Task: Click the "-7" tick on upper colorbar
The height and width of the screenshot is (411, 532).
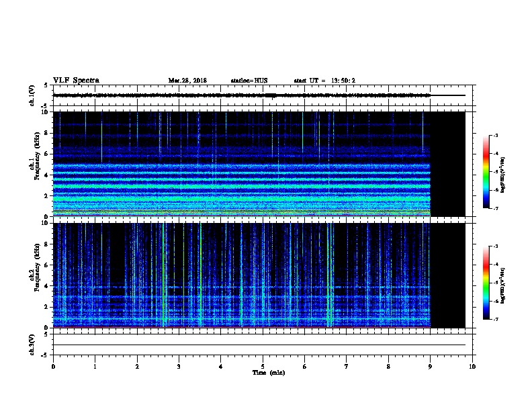Action: tap(496, 208)
